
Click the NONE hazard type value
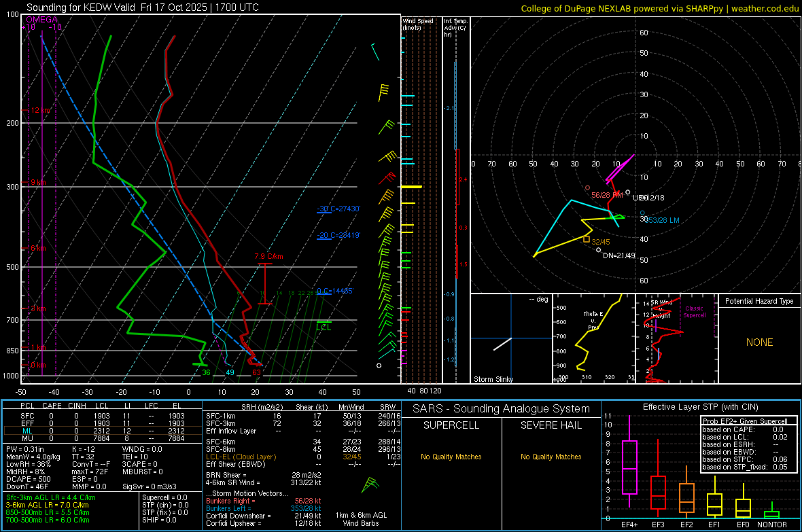[x=759, y=342]
